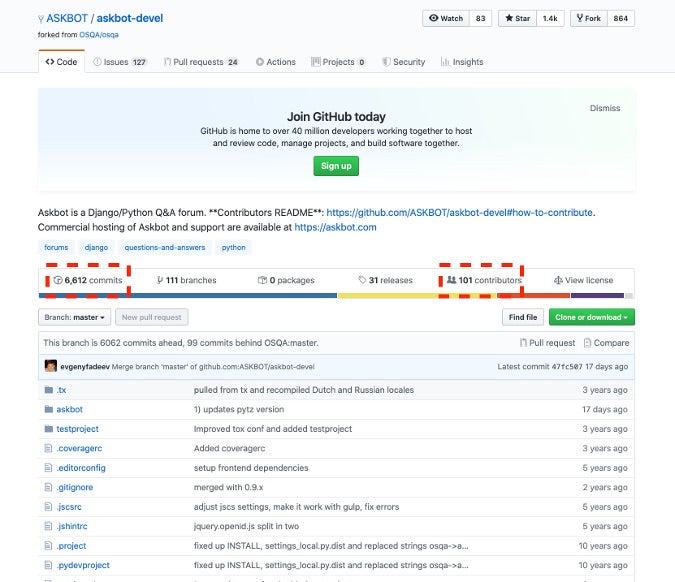Screen dimensions: 675x582
Task: View the 111 branches
Action: tap(186, 280)
